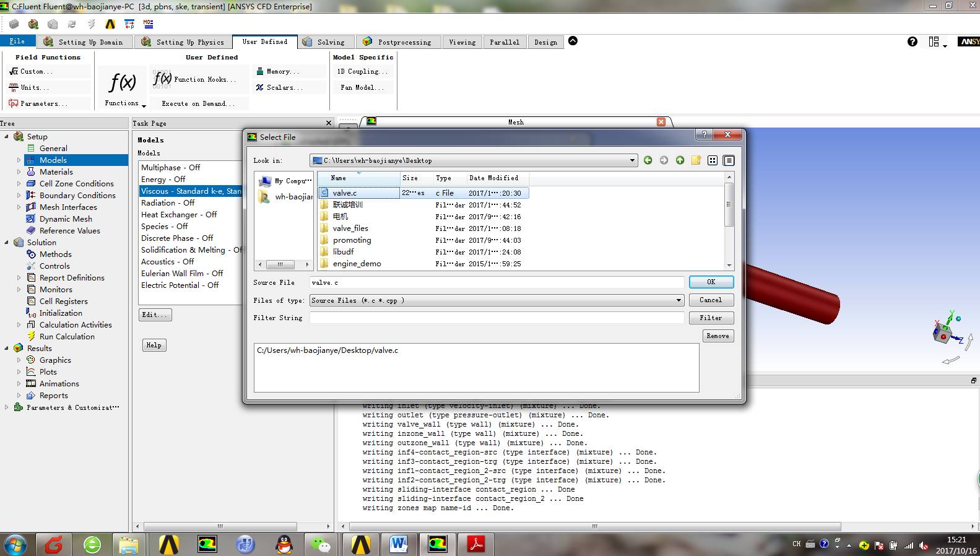Cancel the Select File dialog
The width and height of the screenshot is (980, 556).
click(711, 300)
